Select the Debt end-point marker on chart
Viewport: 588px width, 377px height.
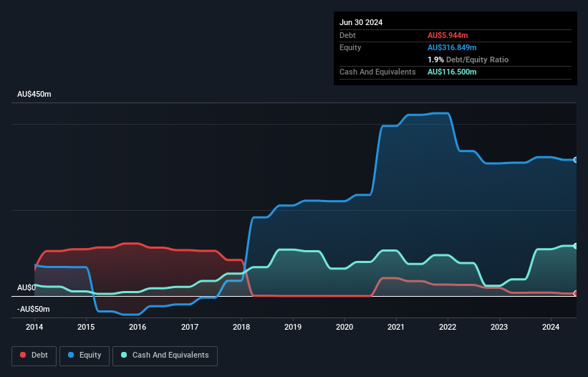576,293
